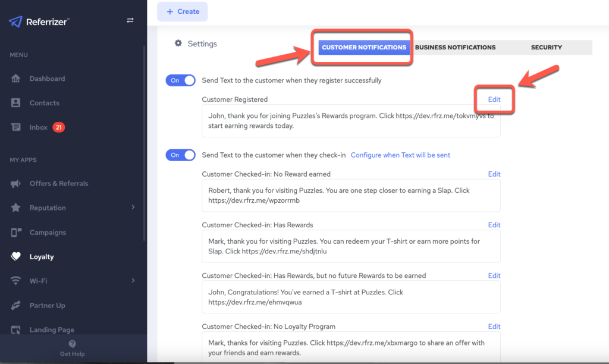Click the Loyalty heart icon
The image size is (609, 364).
17,257
